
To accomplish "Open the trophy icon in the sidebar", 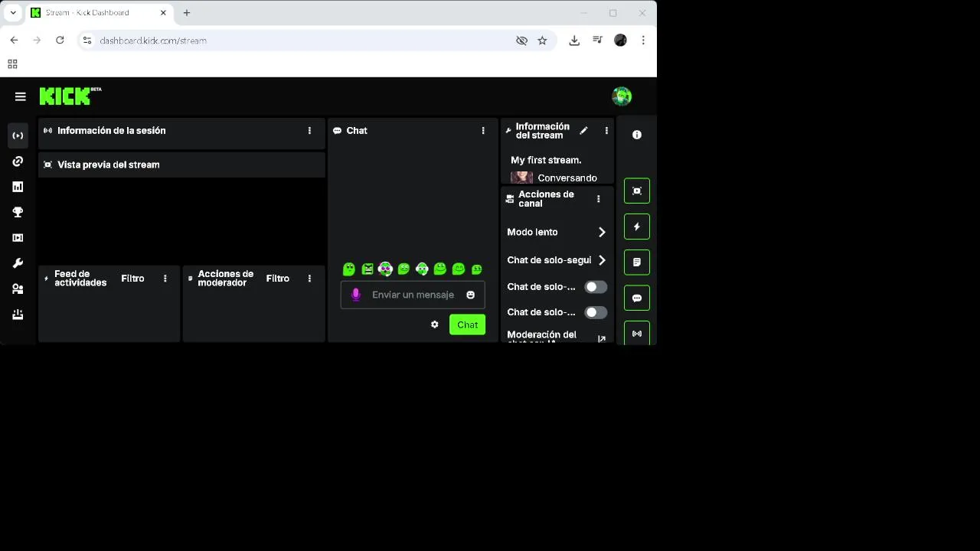I will tap(18, 212).
